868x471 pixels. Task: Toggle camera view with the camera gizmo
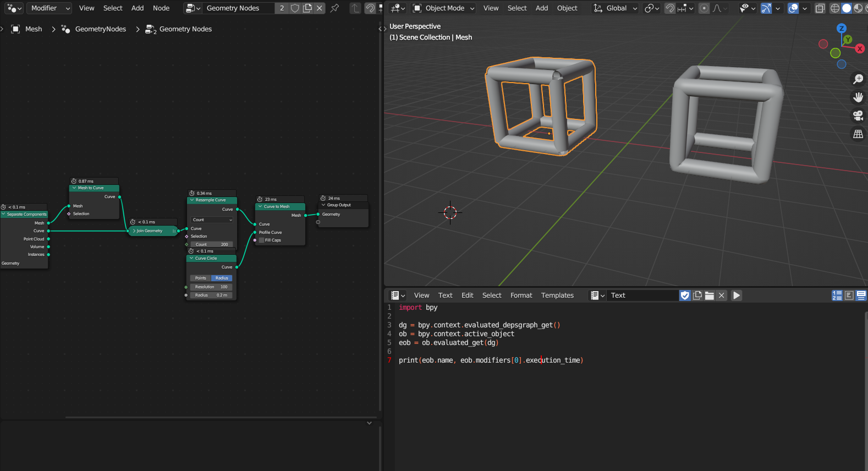pyautogui.click(x=858, y=116)
